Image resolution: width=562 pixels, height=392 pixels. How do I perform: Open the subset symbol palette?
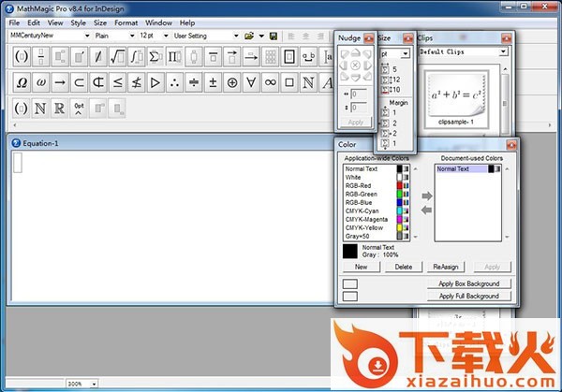[x=79, y=82]
